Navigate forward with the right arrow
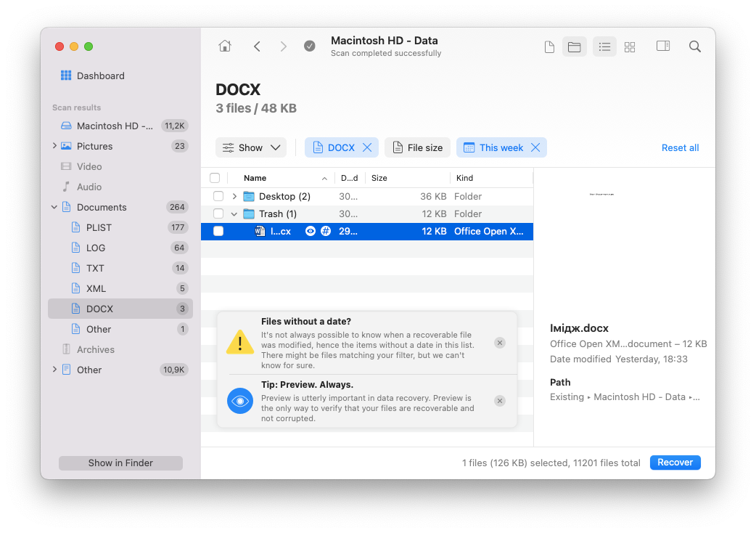This screenshot has height=533, width=756. (x=283, y=46)
